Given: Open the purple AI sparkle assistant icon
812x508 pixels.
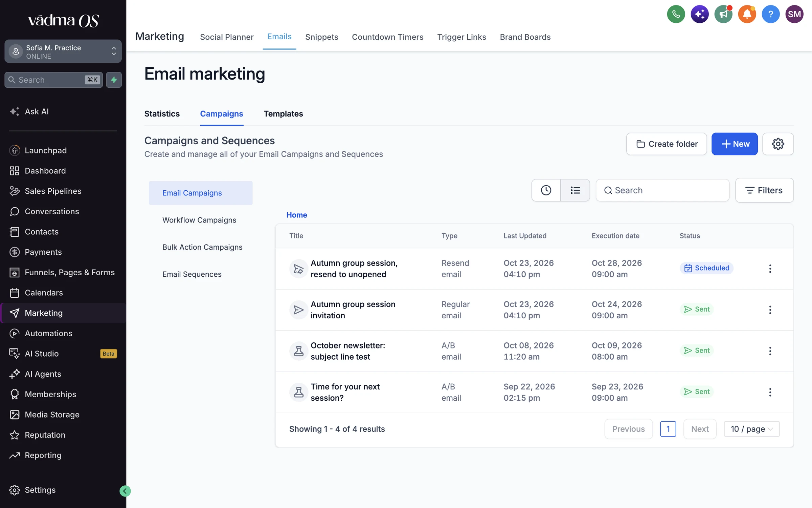Looking at the screenshot, I should tap(699, 14).
